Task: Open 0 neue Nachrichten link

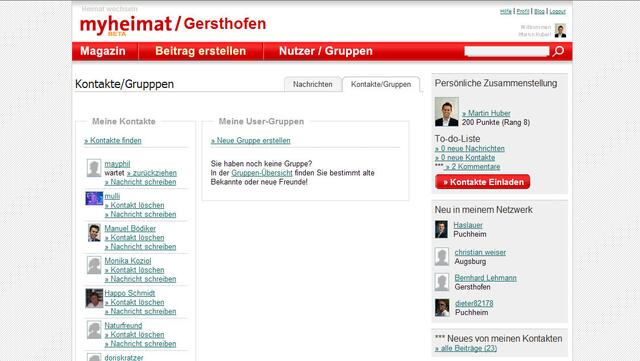Action: 470,149
